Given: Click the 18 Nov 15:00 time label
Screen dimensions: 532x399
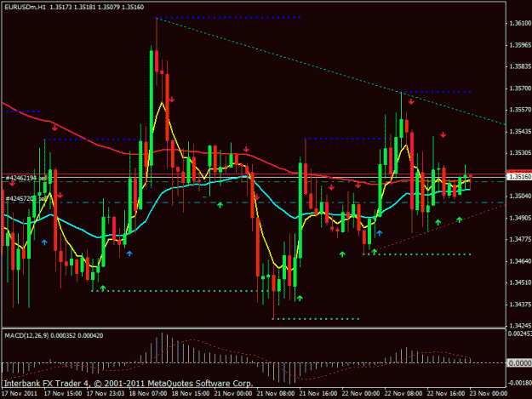Looking at the screenshot, I should coord(191,394).
